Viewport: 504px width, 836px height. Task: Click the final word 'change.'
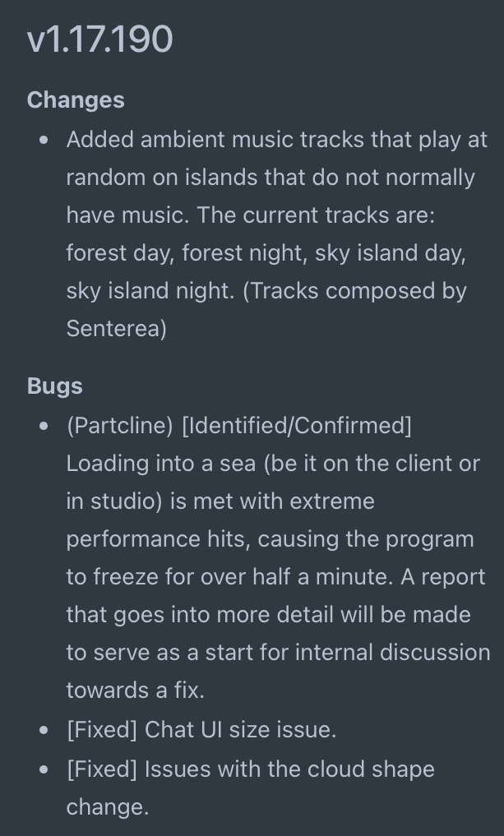[x=108, y=806]
